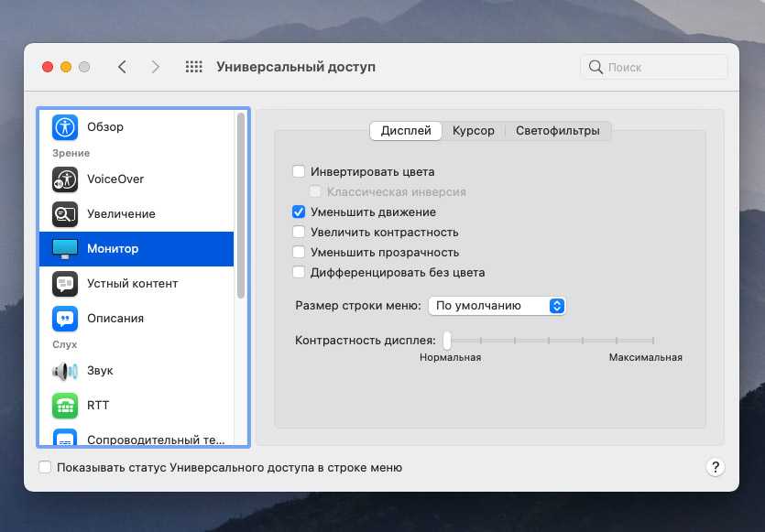
Task: Click the Контрастность дисплея slider handle
Action: 447,341
